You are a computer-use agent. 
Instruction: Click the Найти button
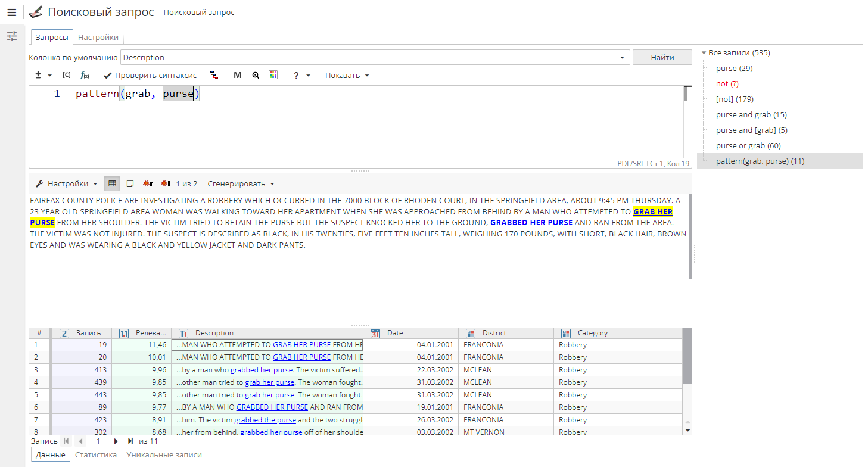662,58
